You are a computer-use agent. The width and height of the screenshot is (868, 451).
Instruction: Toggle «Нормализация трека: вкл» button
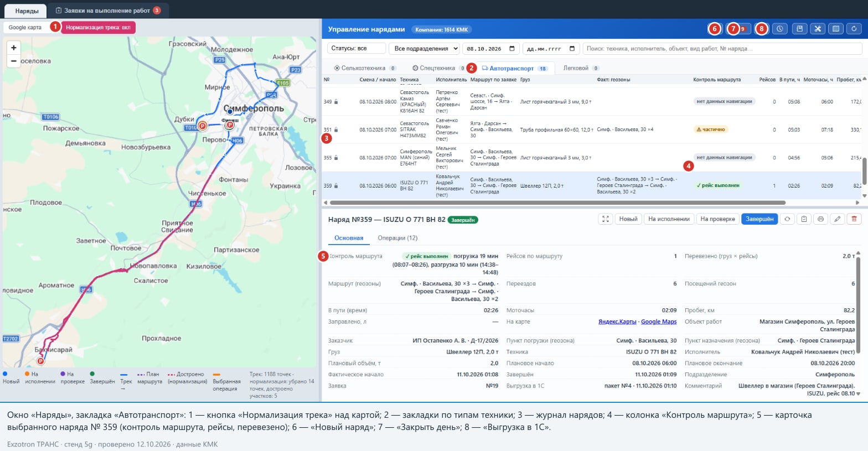pyautogui.click(x=98, y=27)
